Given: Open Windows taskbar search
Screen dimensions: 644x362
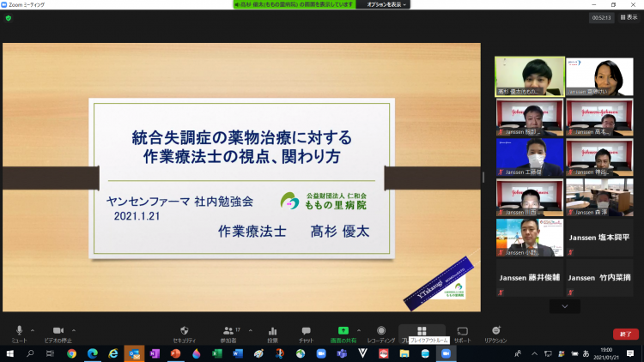Looking at the screenshot, I should [30, 353].
